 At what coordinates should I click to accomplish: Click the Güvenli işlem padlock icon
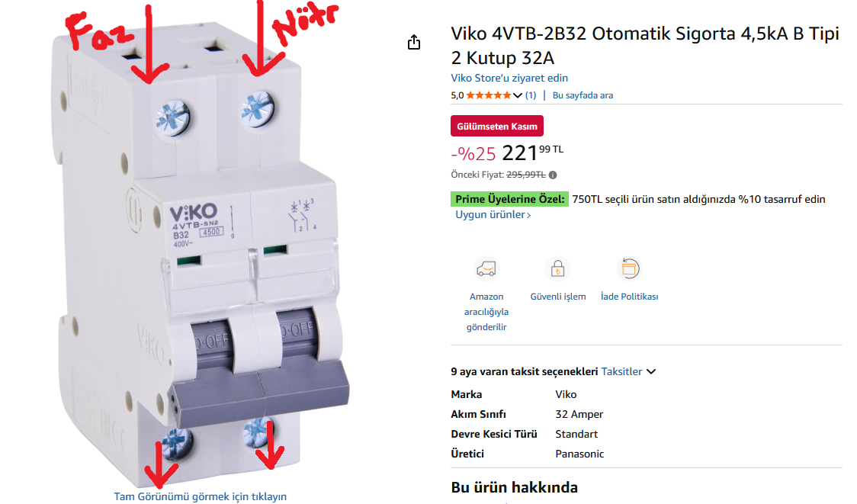coord(557,268)
